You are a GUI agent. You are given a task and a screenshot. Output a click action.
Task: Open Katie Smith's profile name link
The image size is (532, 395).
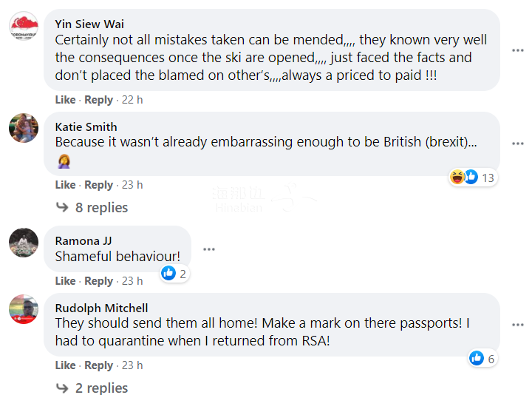[x=86, y=127]
